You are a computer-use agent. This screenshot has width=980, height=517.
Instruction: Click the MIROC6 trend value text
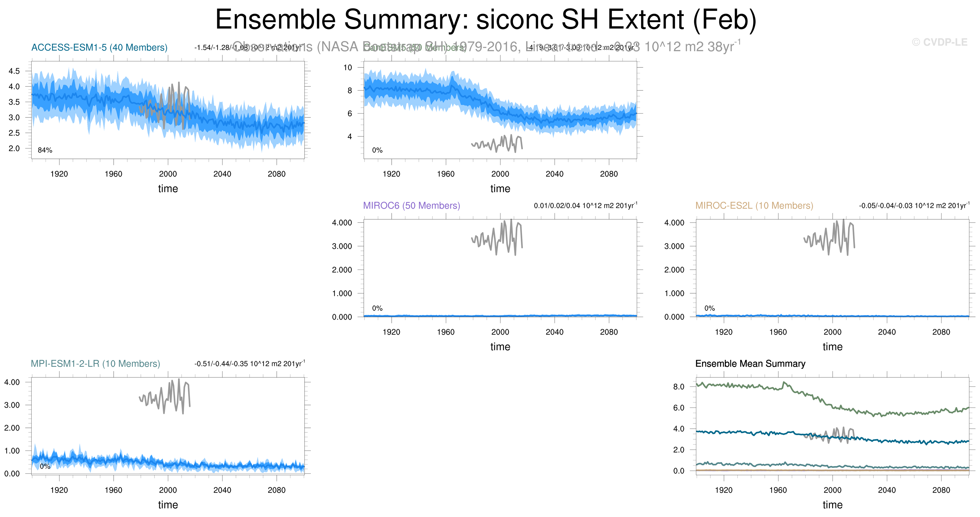pyautogui.click(x=586, y=206)
